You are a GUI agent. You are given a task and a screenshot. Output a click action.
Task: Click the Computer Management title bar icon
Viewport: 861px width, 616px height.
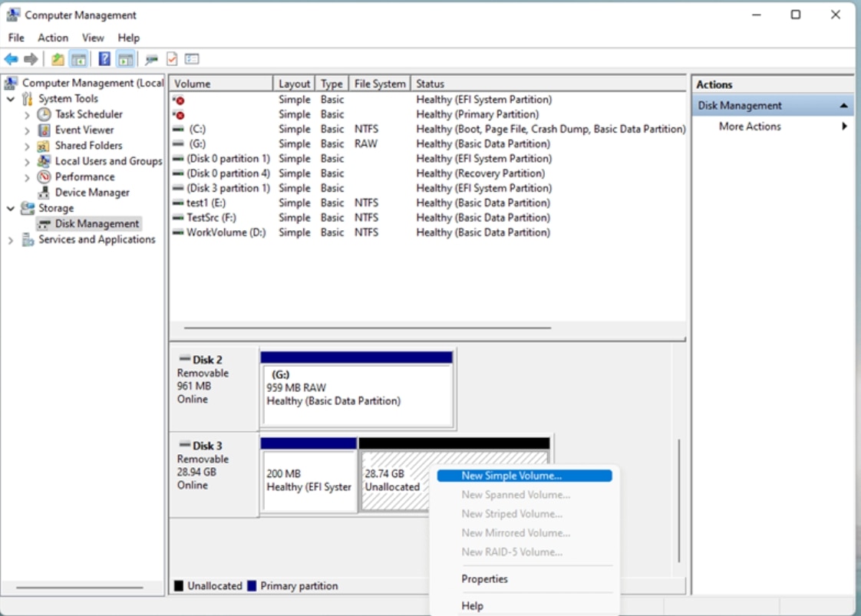click(x=12, y=15)
